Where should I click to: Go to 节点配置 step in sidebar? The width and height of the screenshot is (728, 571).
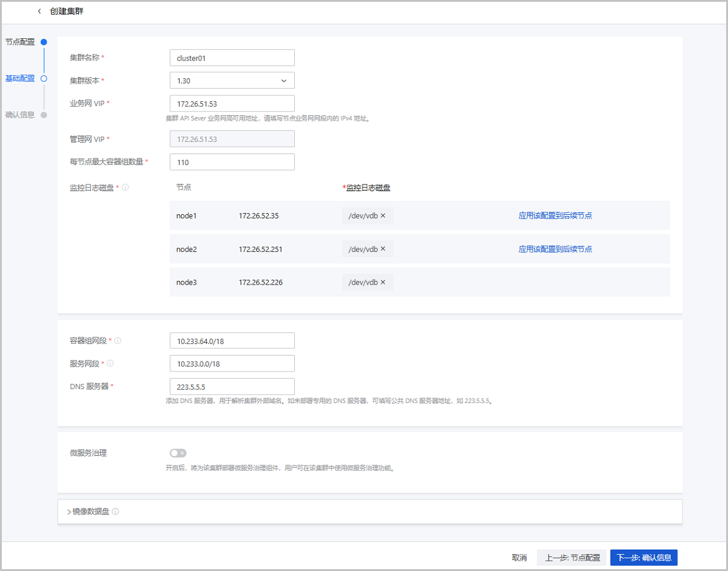20,42
